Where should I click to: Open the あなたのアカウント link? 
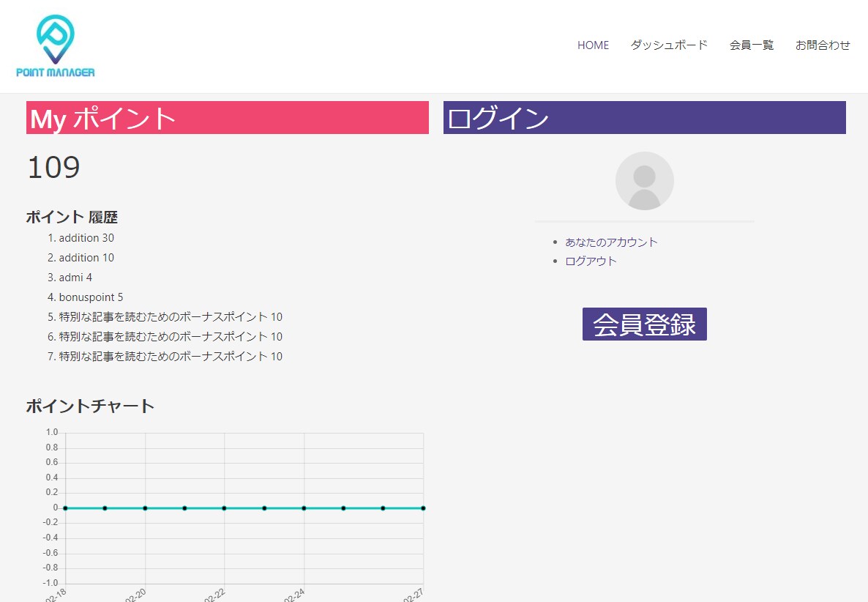(611, 242)
